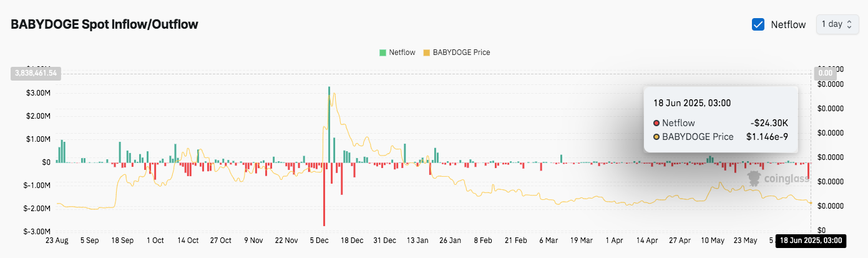This screenshot has height=258, width=868.
Task: Click the 10 May x-axis date
Action: [714, 240]
